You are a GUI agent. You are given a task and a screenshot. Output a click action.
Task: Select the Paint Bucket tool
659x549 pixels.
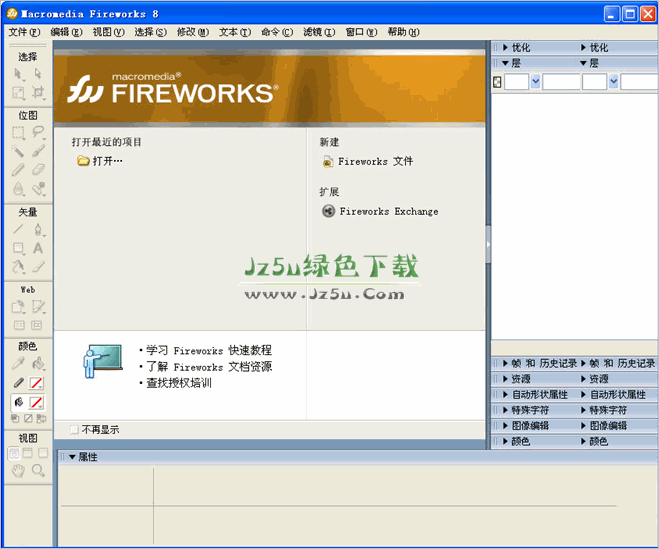click(38, 364)
